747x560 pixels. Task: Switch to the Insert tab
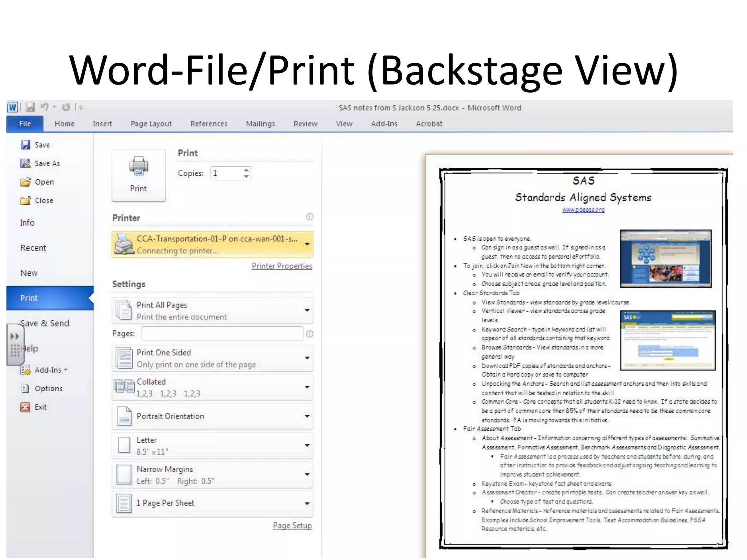click(x=102, y=124)
